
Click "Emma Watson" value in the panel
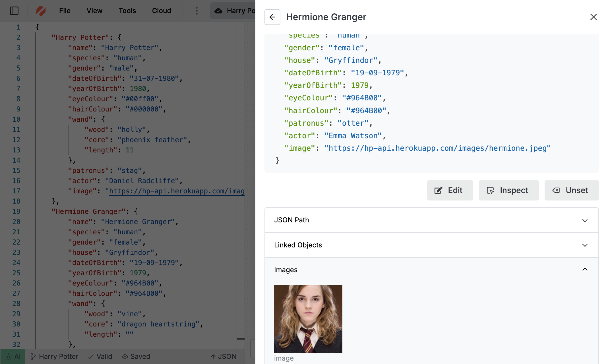(353, 136)
